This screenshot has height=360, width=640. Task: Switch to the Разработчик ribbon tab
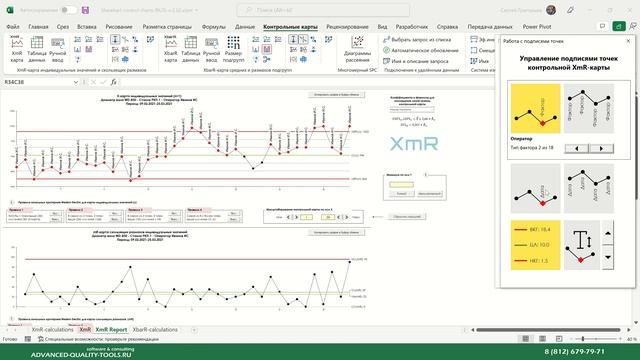(412, 27)
